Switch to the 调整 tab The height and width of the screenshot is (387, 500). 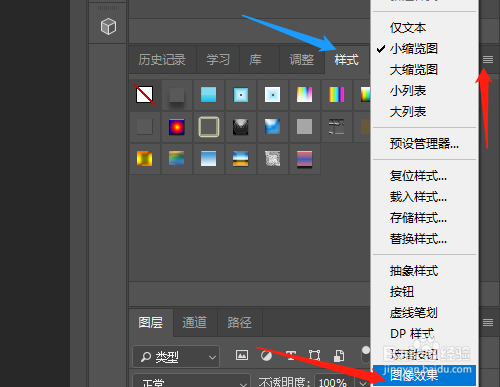click(302, 60)
